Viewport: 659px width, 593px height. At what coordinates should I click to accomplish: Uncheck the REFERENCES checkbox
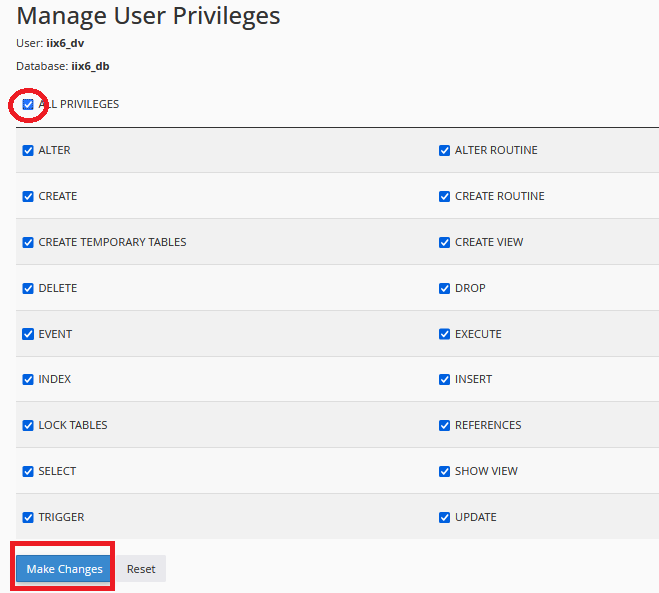point(444,426)
